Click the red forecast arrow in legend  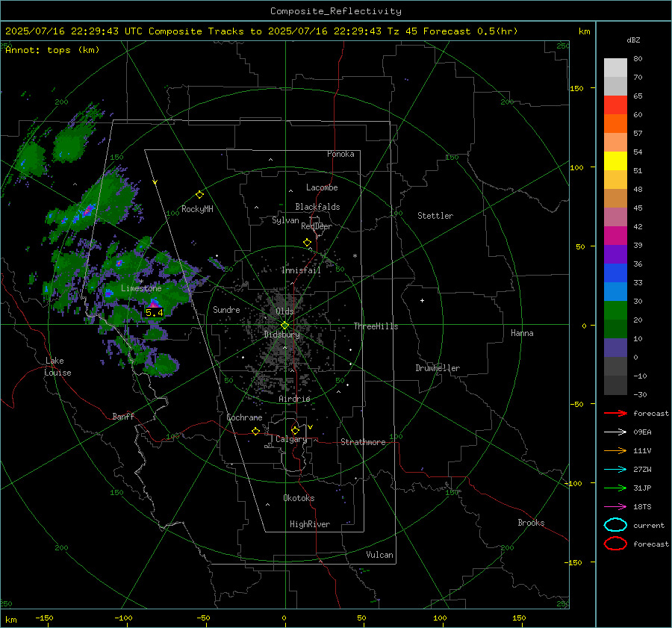615,413
